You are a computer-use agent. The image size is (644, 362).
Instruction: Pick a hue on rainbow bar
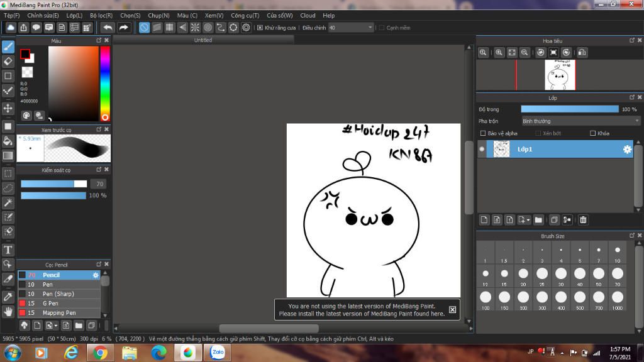(105, 84)
